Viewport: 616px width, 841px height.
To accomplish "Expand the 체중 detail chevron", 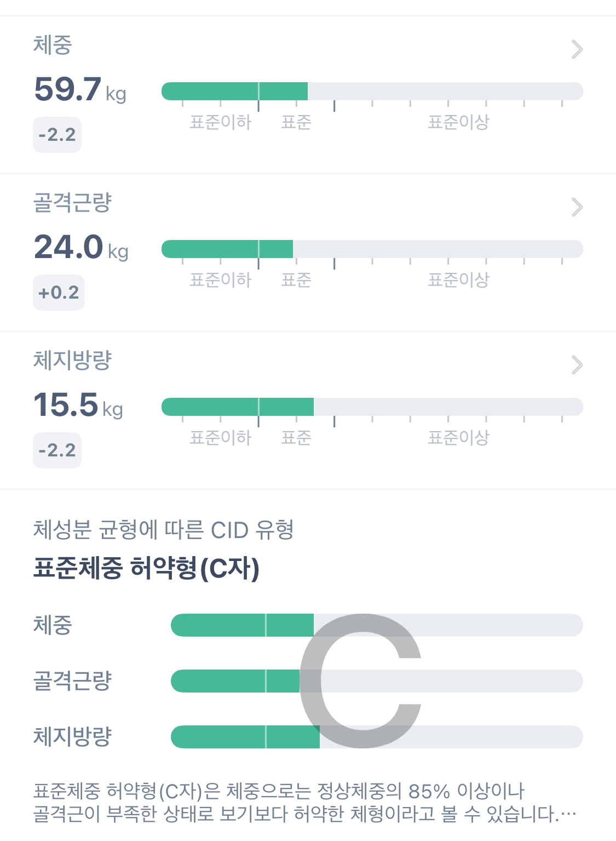I will (x=577, y=49).
